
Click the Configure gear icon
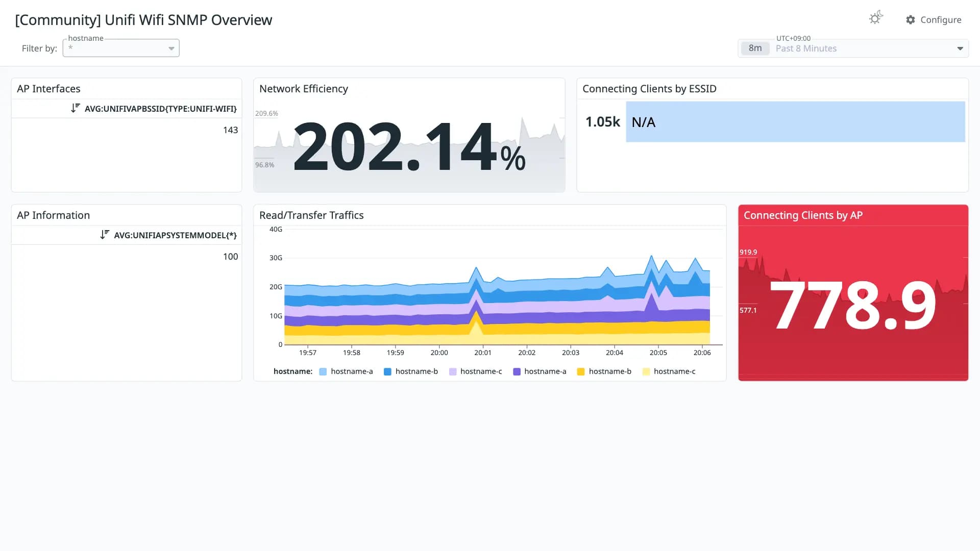910,20
